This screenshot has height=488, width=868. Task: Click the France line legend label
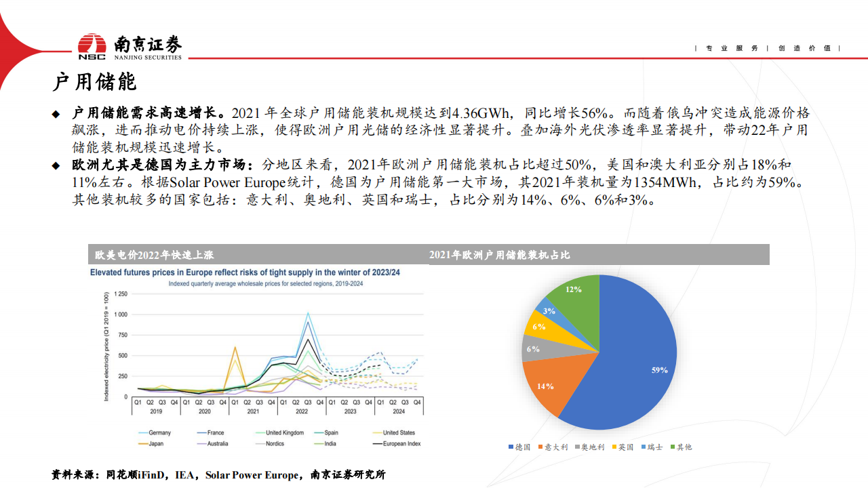coord(217,432)
